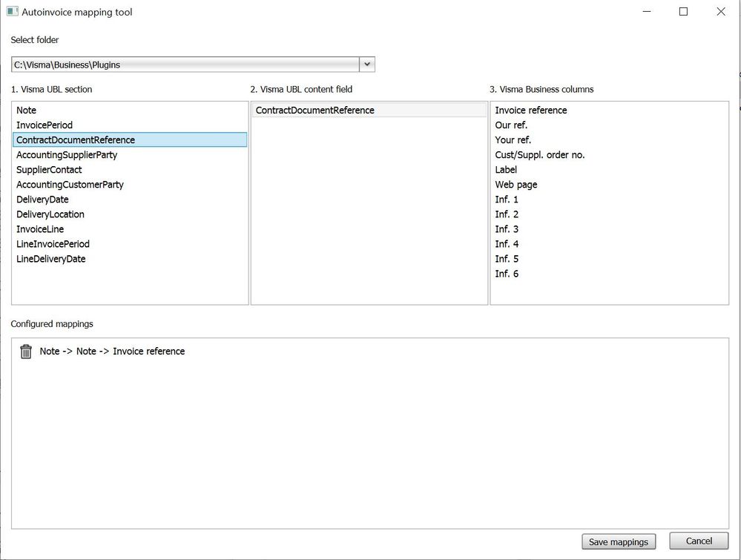Pick Your ref. business column
The width and height of the screenshot is (741, 560).
[x=609, y=140]
